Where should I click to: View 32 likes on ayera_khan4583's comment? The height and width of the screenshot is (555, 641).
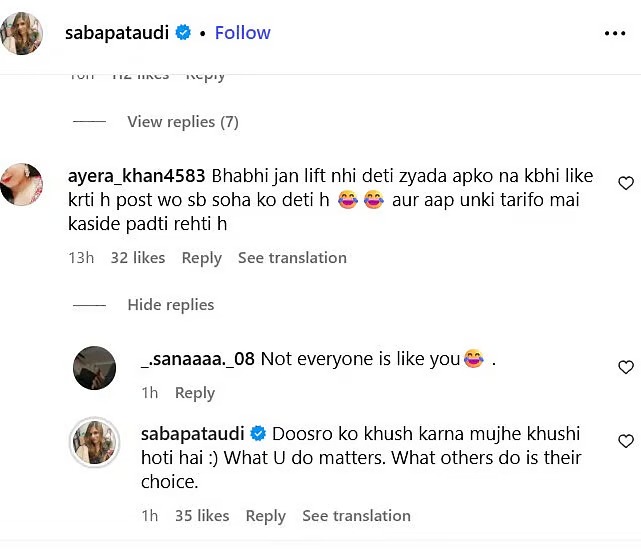(137, 258)
